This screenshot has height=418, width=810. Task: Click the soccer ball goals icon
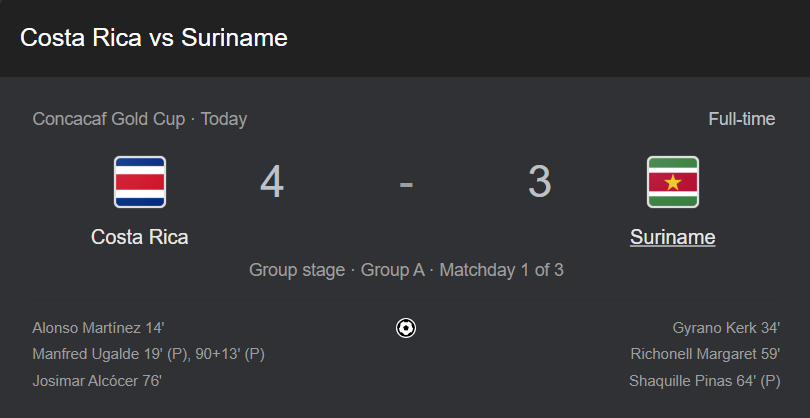point(406,328)
